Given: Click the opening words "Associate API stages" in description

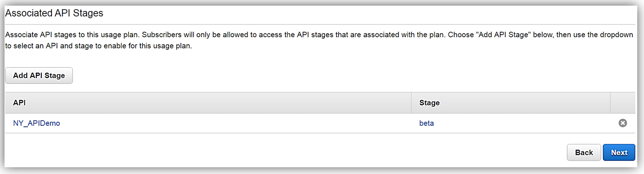Looking at the screenshot, I should [41, 35].
